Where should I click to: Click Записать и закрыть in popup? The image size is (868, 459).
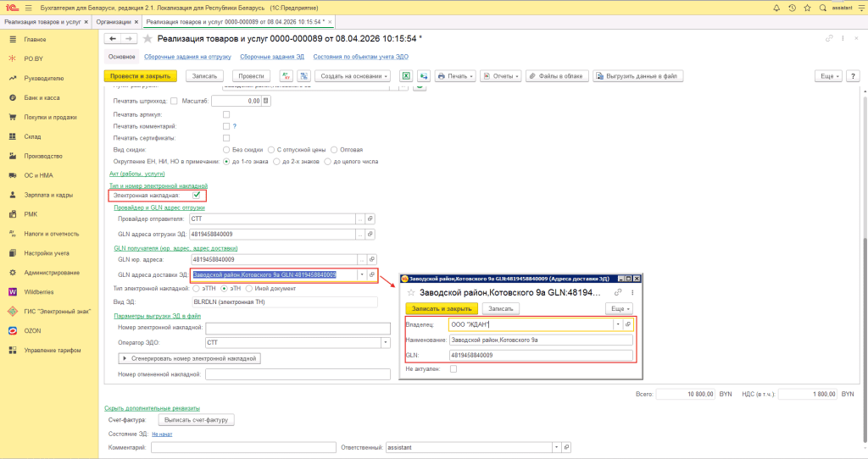tap(441, 308)
